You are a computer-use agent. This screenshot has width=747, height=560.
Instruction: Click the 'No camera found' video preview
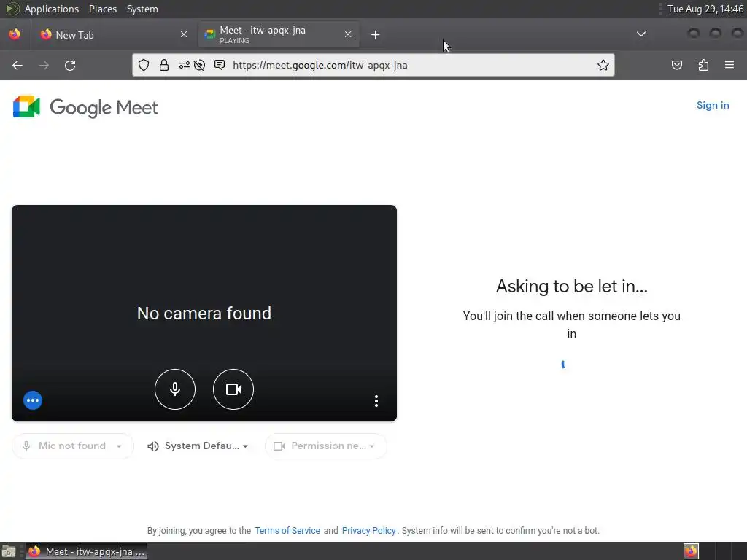coord(204,313)
